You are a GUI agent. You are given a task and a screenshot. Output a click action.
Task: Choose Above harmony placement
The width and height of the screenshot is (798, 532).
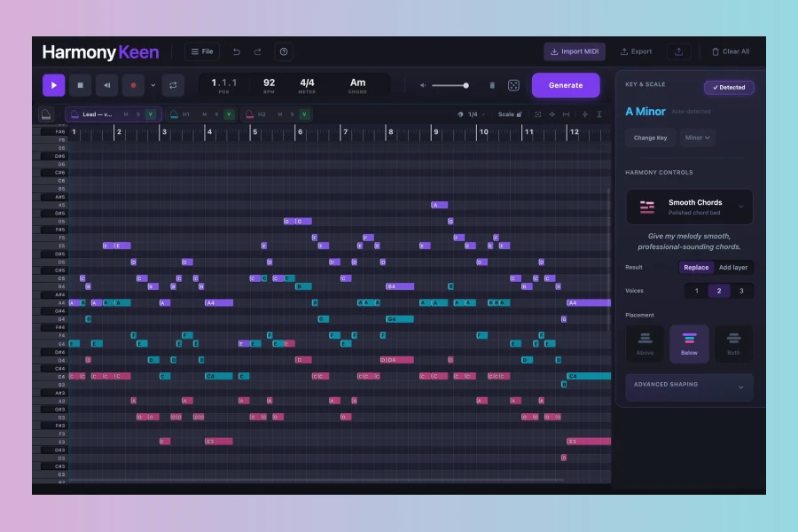(645, 344)
